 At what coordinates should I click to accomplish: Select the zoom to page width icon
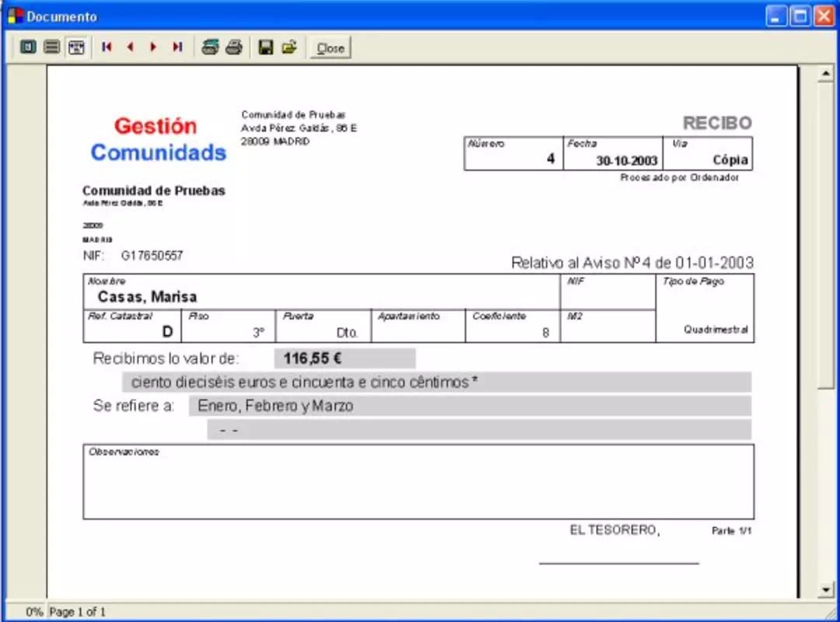[x=76, y=47]
